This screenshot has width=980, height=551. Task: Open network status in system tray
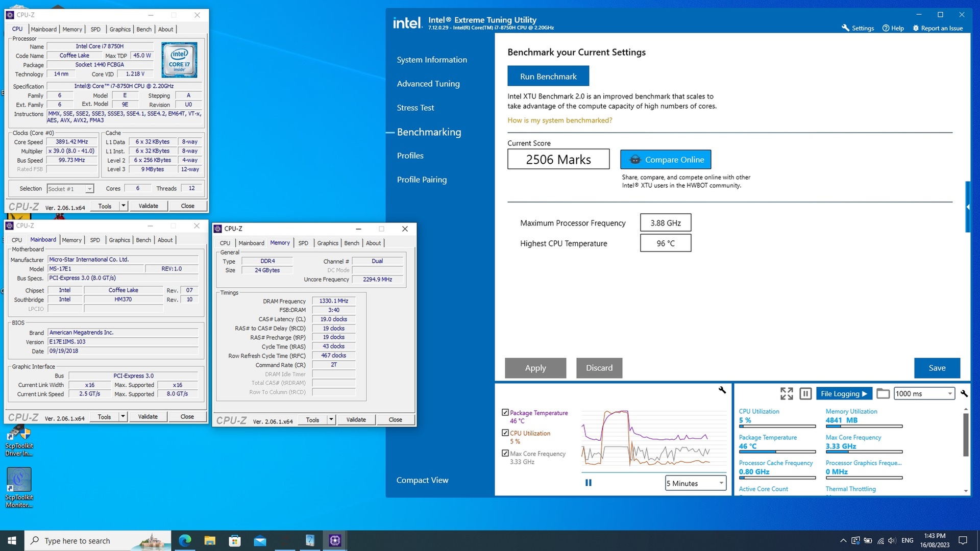[x=880, y=540]
